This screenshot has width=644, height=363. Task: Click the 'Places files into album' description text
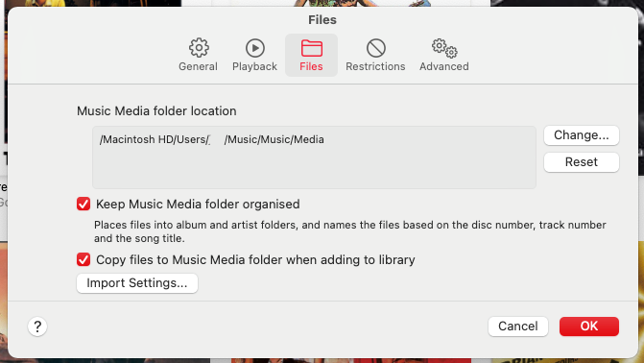pyautogui.click(x=350, y=231)
